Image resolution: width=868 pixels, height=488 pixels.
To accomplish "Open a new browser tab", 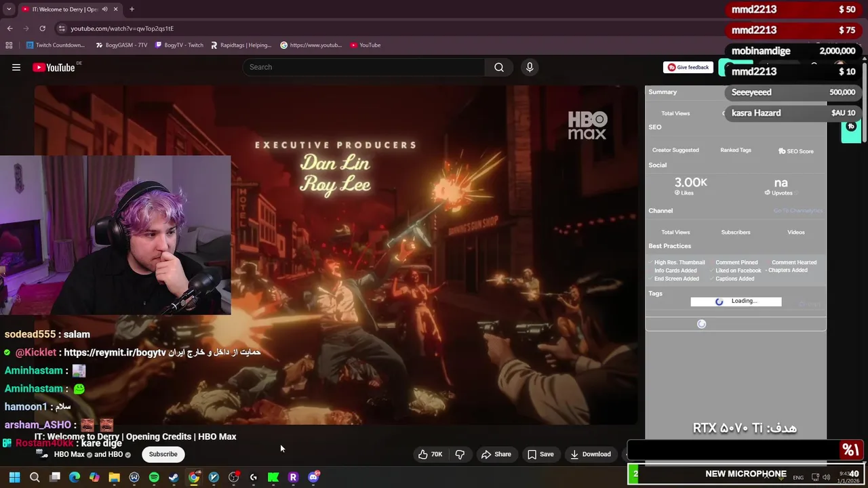I will 132,9.
